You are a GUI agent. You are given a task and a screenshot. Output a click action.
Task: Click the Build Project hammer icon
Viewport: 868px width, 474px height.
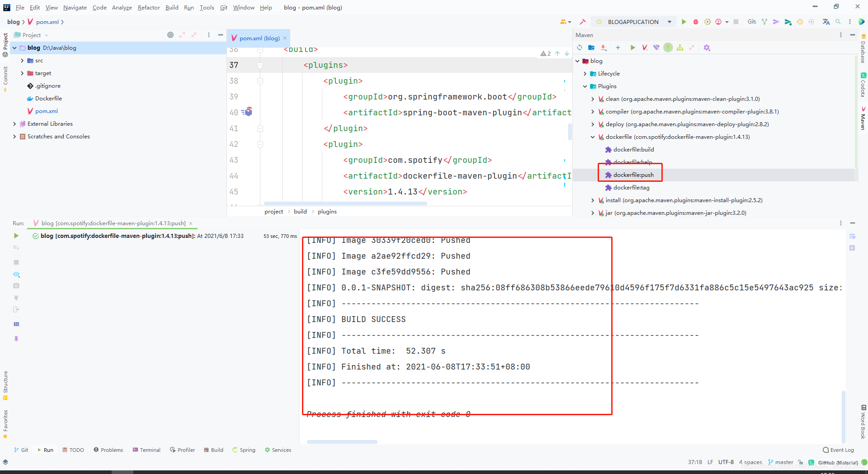583,22
